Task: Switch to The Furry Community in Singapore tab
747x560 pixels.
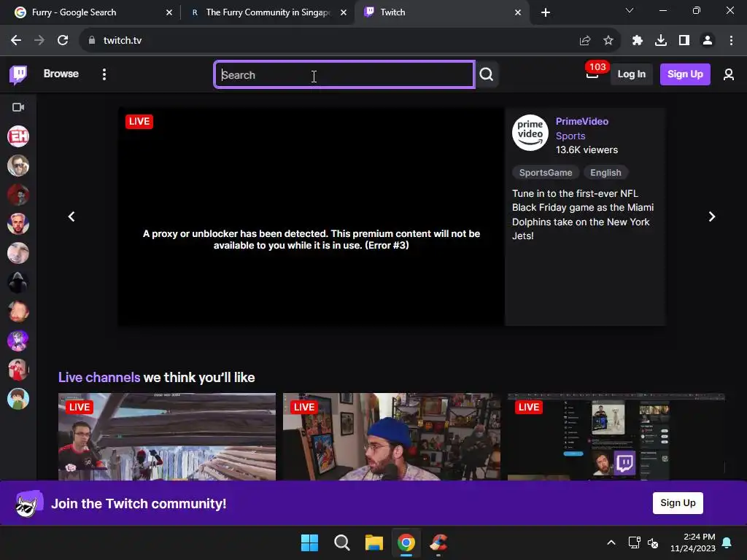Action: (x=267, y=12)
